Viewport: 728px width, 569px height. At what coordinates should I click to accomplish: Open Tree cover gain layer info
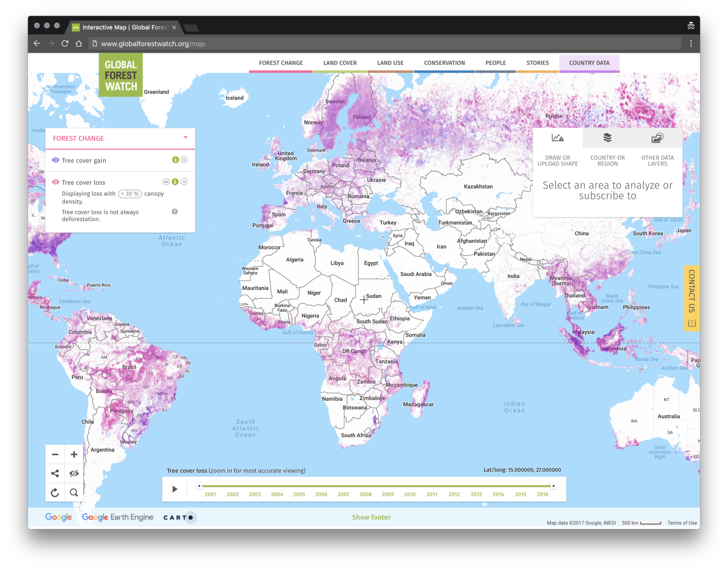tap(175, 160)
